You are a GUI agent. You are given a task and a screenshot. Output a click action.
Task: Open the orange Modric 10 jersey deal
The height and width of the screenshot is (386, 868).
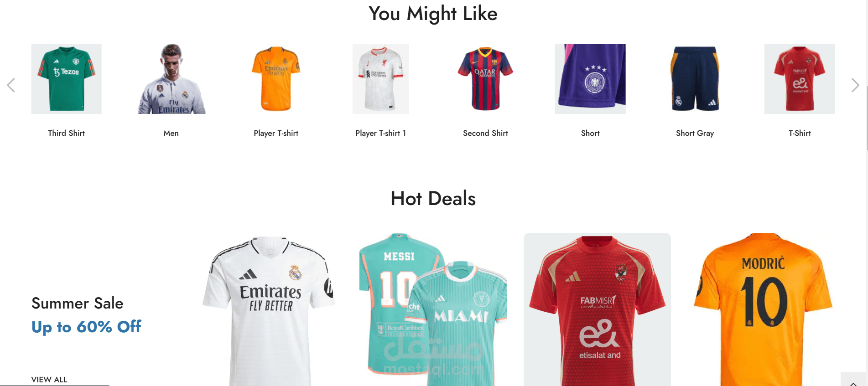pos(763,309)
